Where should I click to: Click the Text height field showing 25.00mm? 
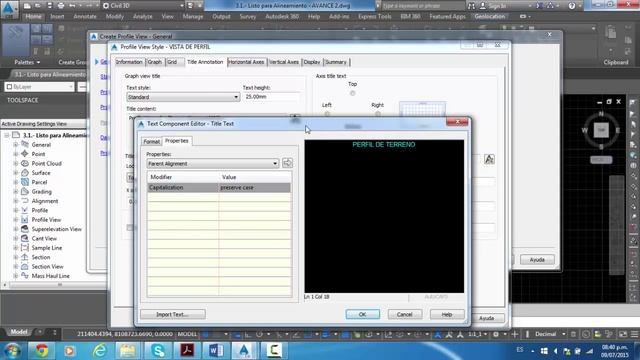pyautogui.click(x=271, y=97)
